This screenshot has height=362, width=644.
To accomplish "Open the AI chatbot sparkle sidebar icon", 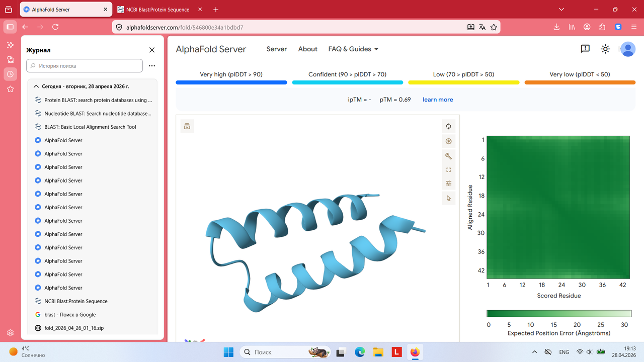I will (x=10, y=45).
